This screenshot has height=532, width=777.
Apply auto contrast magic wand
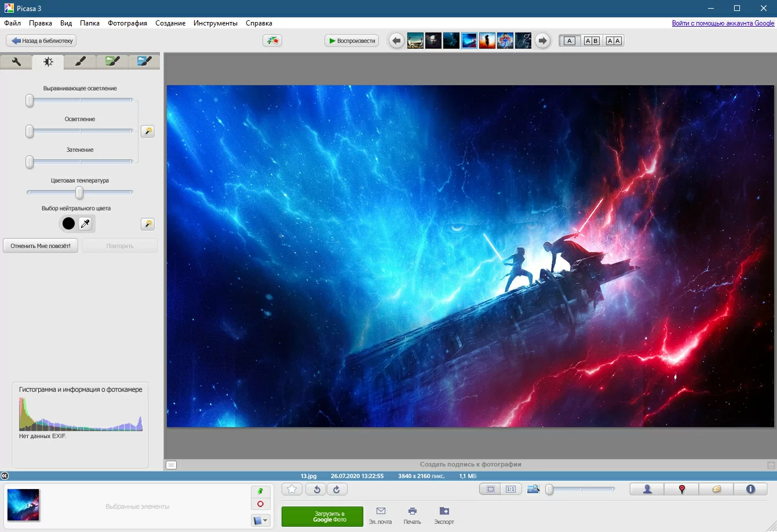[148, 132]
